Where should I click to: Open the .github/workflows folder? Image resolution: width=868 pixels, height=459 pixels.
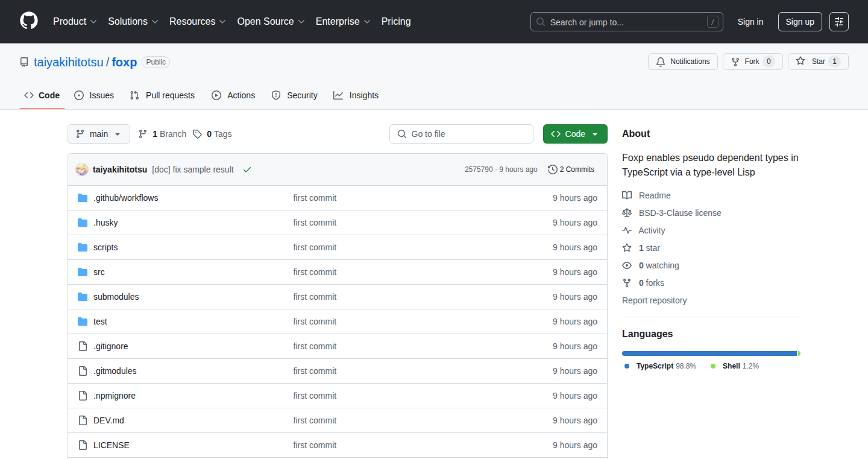[x=126, y=198]
